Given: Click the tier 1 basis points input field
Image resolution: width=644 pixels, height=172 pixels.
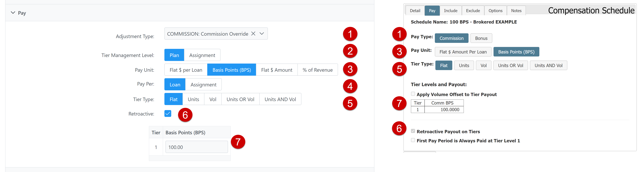Looking at the screenshot, I should pos(196,147).
